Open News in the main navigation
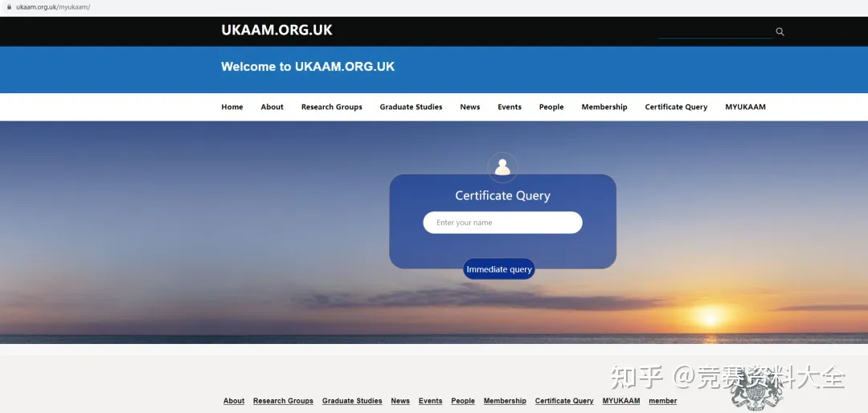 pos(470,107)
